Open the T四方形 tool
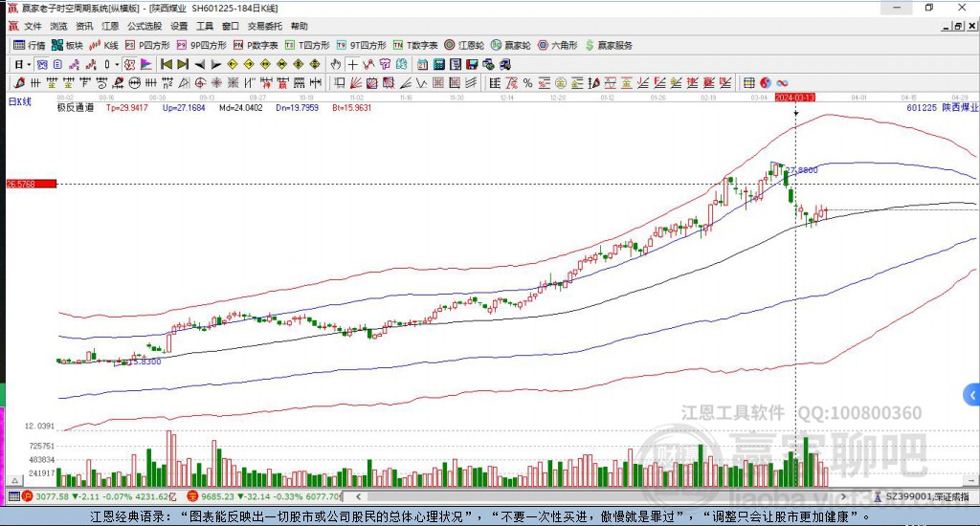The width and height of the screenshot is (980, 526). [x=307, y=45]
